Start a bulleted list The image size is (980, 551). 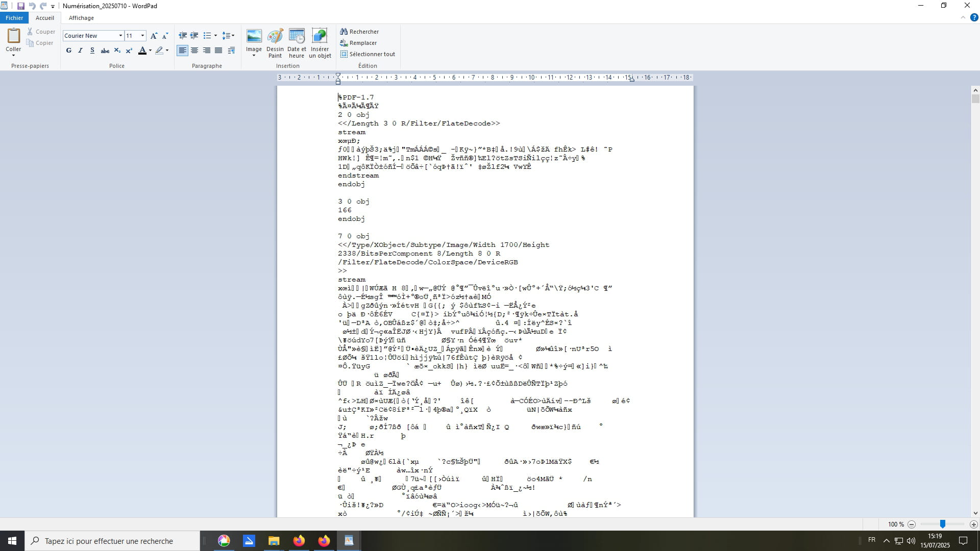click(x=207, y=36)
